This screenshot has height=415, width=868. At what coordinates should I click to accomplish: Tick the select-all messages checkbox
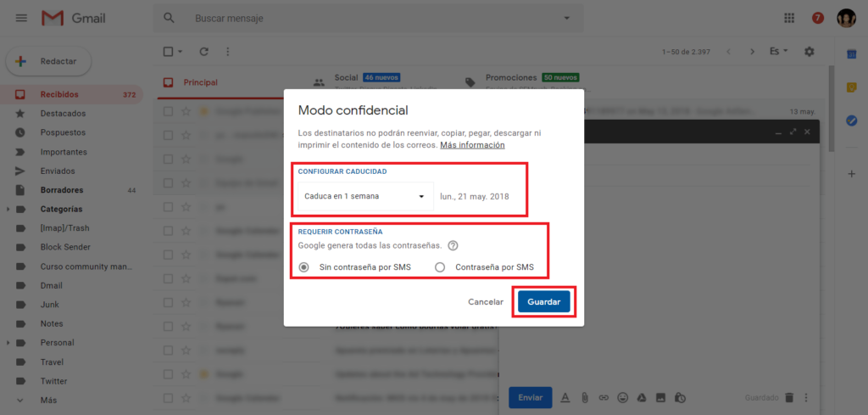pos(169,52)
